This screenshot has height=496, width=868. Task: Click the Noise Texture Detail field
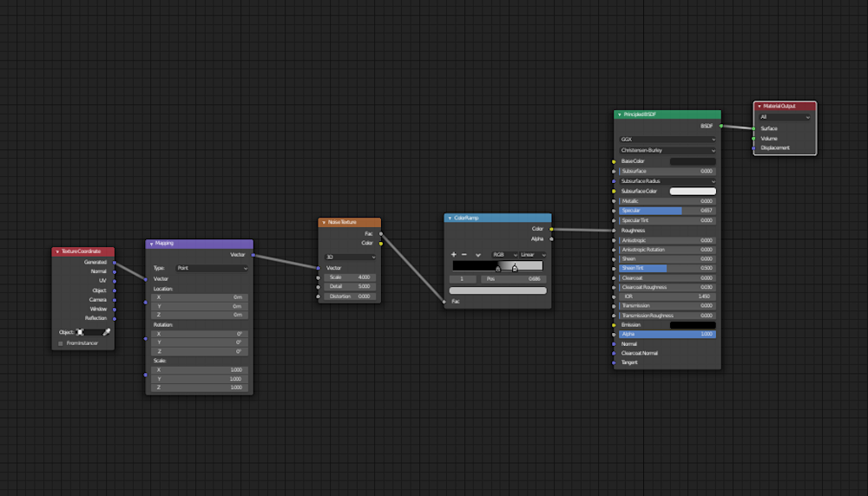tap(350, 287)
